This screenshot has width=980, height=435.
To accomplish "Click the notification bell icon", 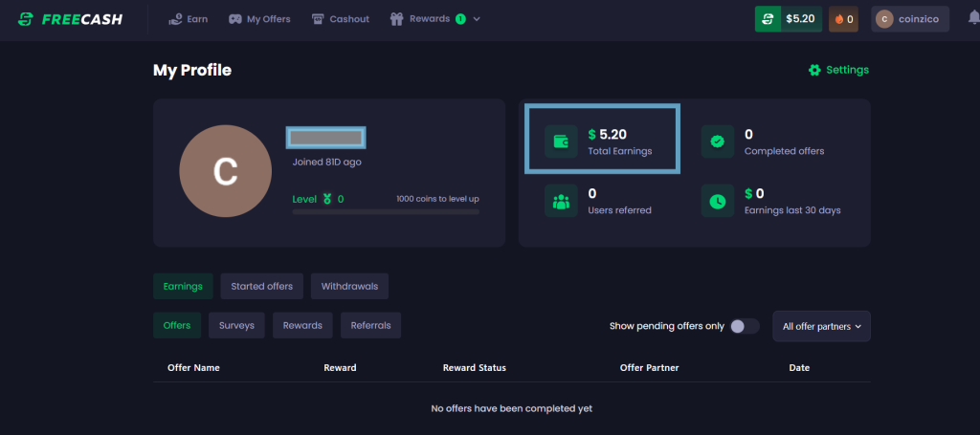I will coord(973,18).
